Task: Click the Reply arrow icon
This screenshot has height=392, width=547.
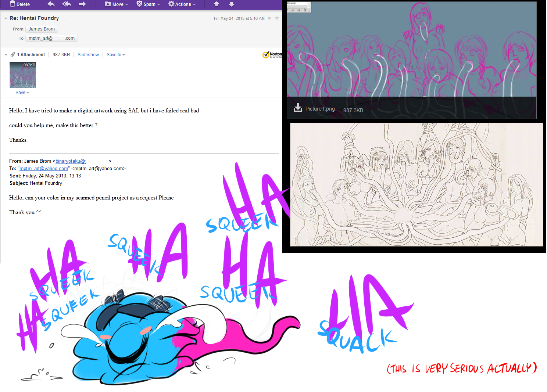Action: click(51, 4)
